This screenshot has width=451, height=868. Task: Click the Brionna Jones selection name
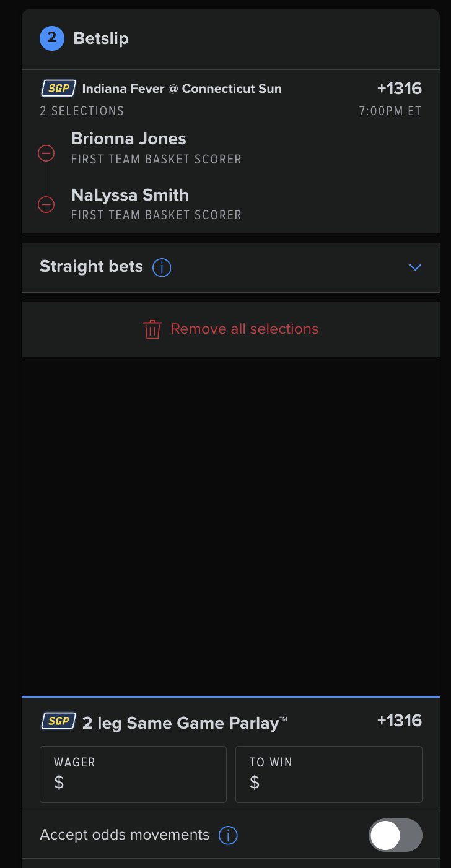pos(128,139)
